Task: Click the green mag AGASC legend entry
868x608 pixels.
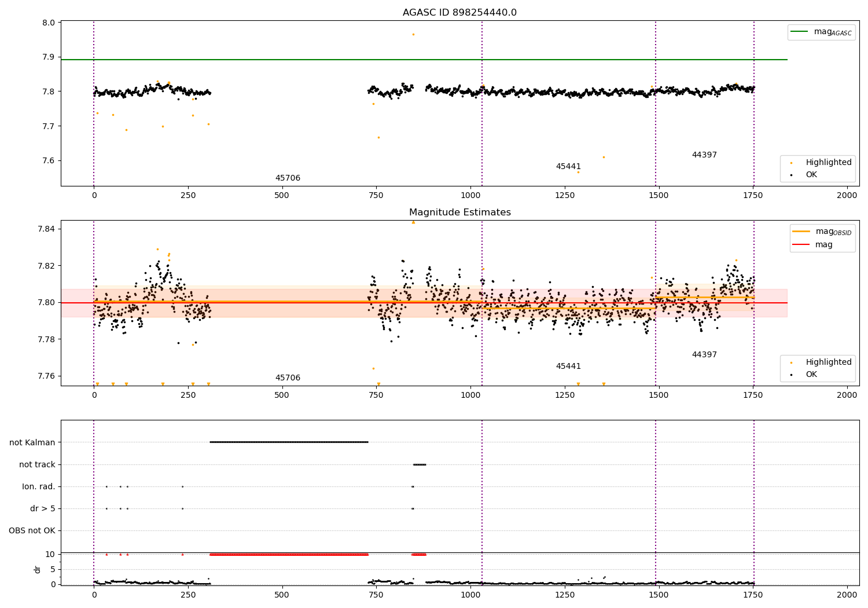Action: (x=821, y=32)
